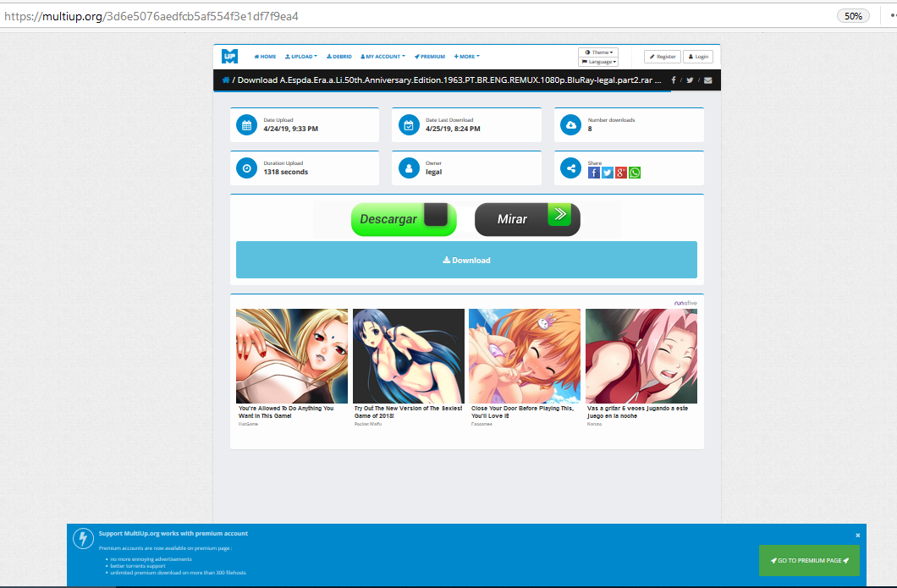Viewport: 897px width, 588px height.
Task: Open the UPLOAD menu
Action: [301, 57]
